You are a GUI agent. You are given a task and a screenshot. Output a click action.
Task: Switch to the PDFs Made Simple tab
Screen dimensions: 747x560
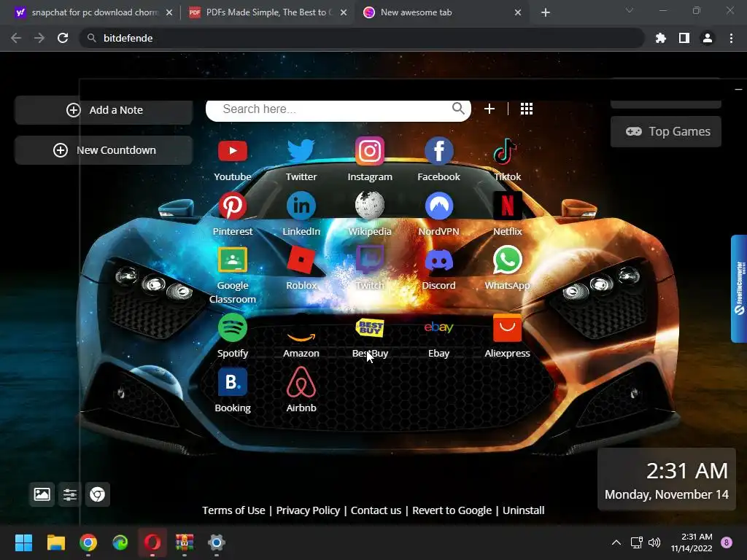click(267, 12)
